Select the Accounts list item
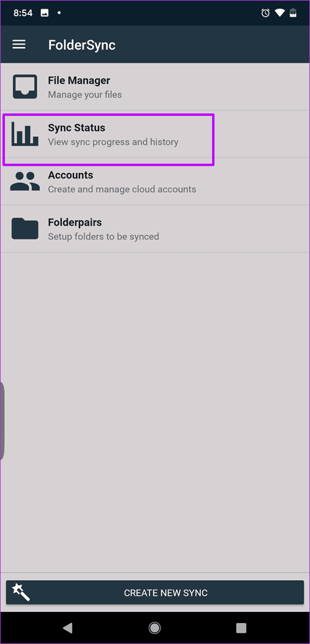310x644 pixels. [155, 181]
